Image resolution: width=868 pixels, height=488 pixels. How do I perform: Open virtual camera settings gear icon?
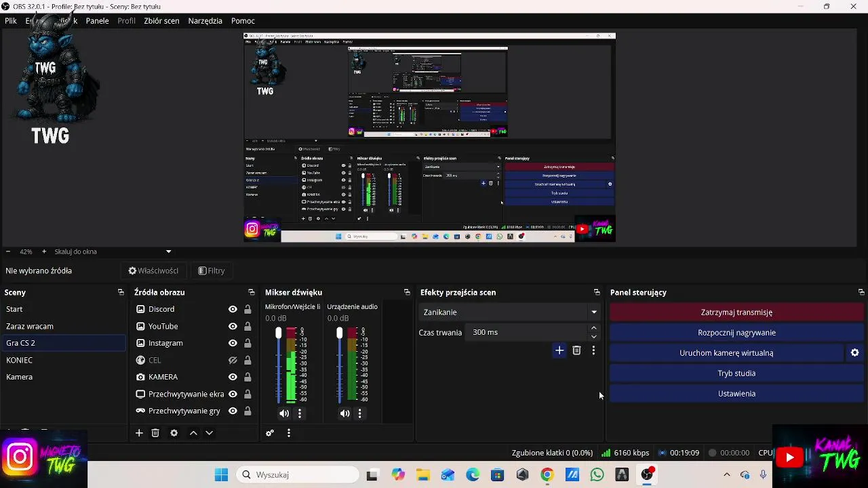pyautogui.click(x=855, y=352)
